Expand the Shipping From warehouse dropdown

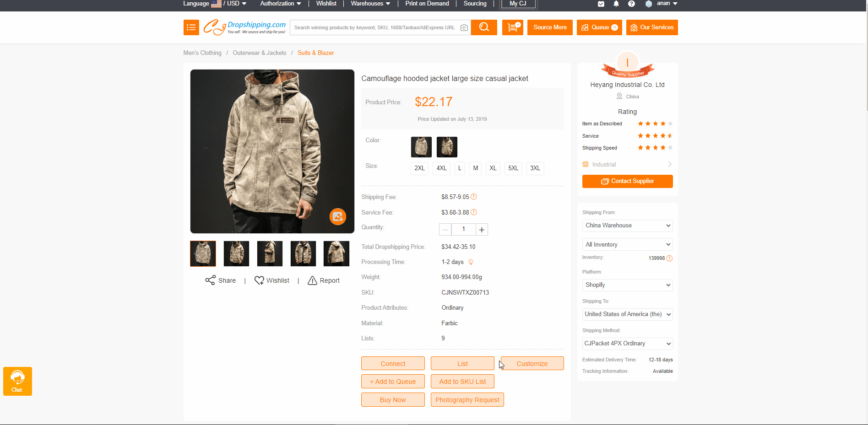(627, 226)
